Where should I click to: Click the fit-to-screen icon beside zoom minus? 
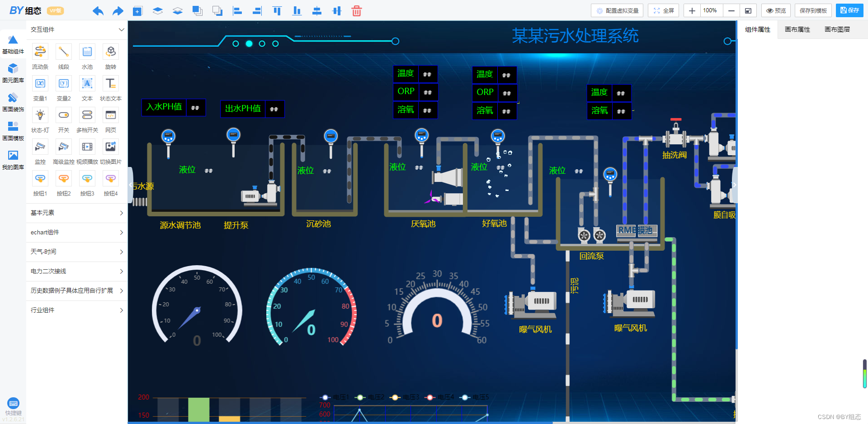tap(748, 10)
